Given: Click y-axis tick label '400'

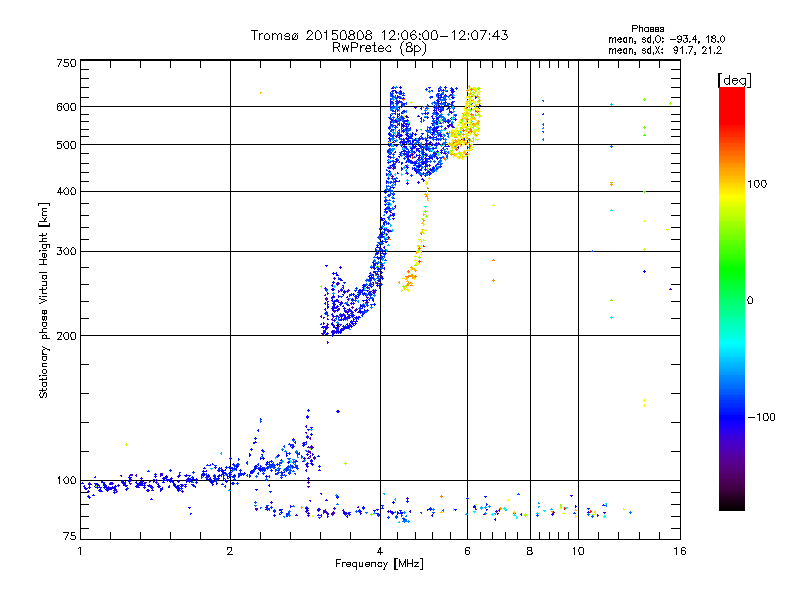Looking at the screenshot, I should 66,191.
